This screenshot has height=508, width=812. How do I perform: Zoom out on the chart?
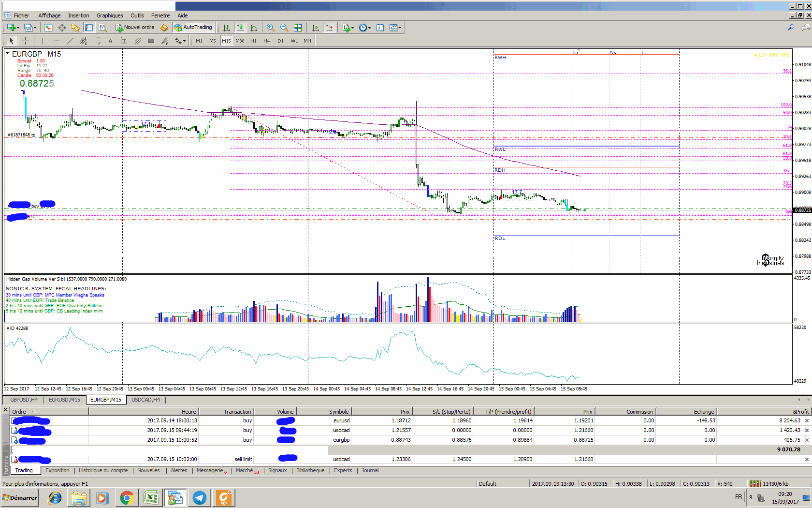tap(284, 28)
